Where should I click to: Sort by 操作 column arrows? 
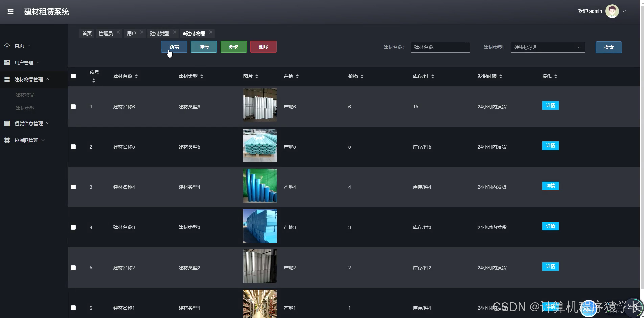point(556,76)
